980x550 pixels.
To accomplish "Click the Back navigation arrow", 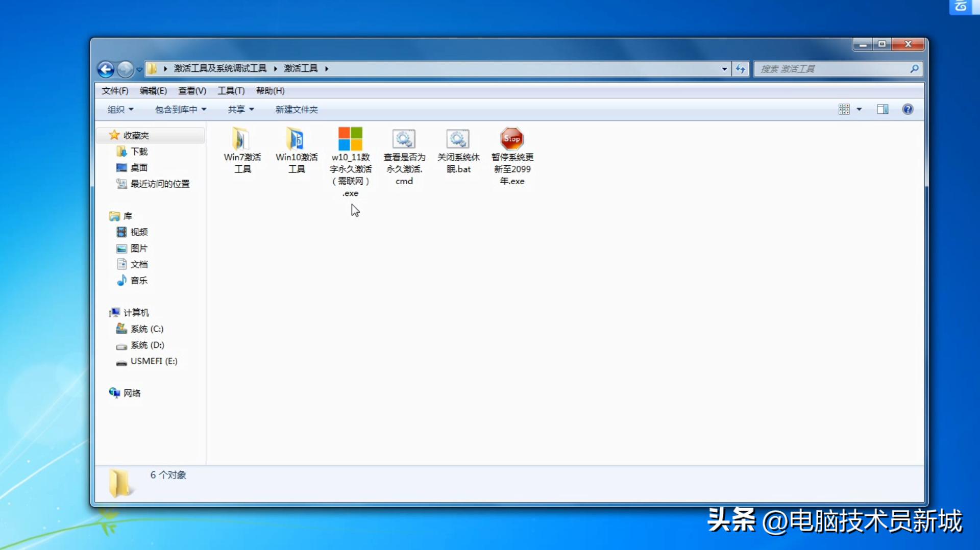I will pos(106,69).
